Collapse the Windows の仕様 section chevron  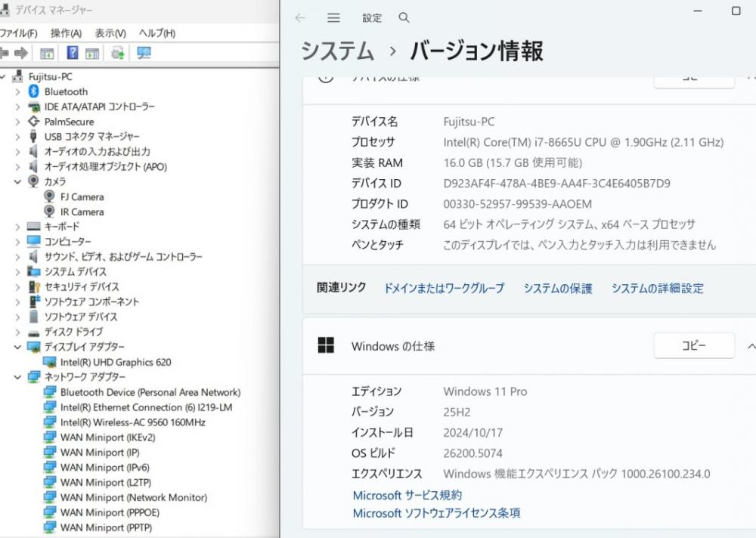click(750, 346)
